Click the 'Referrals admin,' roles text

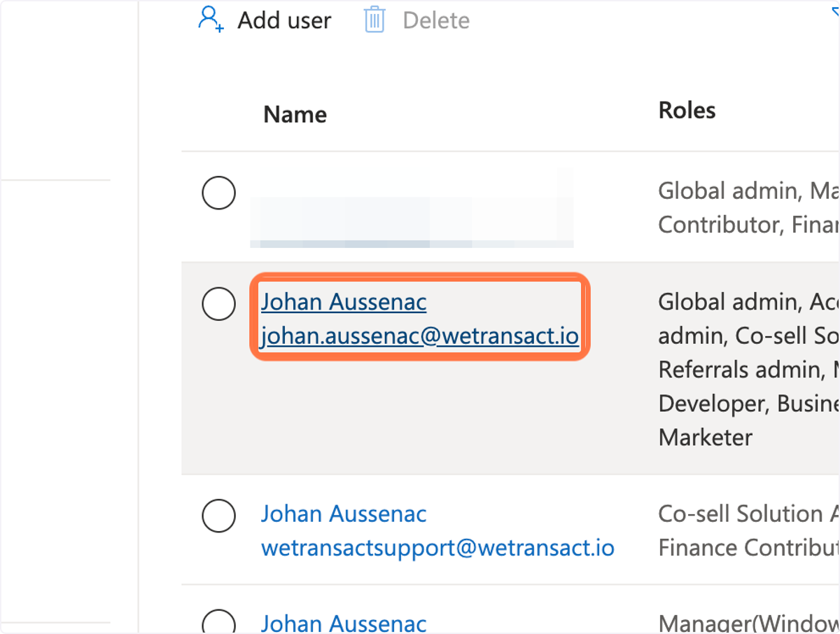tap(748, 370)
